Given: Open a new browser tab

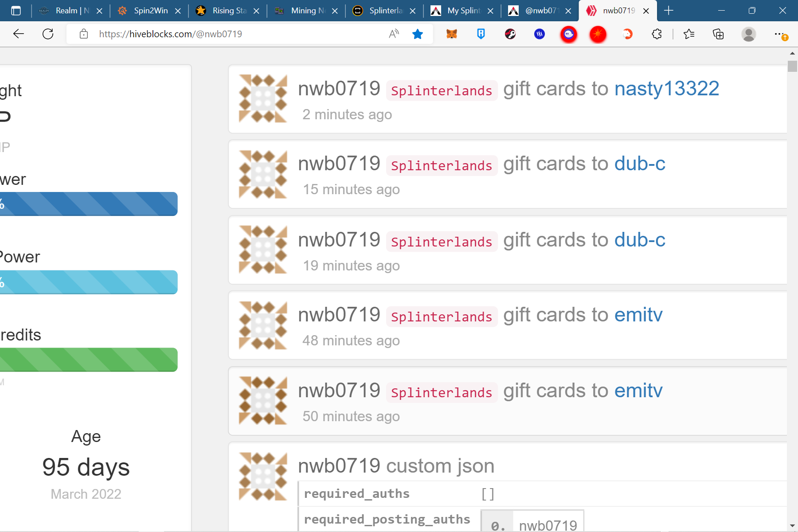Looking at the screenshot, I should 669,11.
